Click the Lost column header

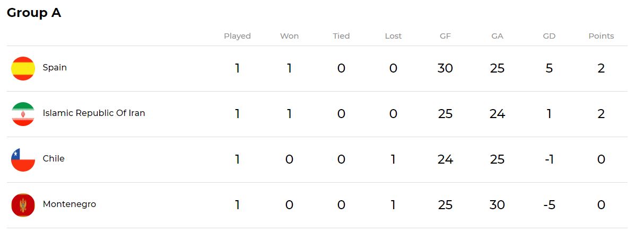(393, 36)
